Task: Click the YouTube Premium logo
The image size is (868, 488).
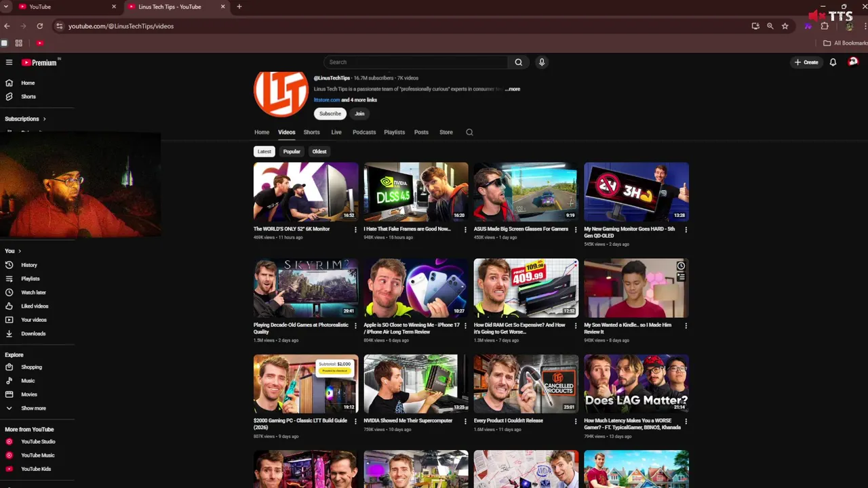Action: coord(39,62)
